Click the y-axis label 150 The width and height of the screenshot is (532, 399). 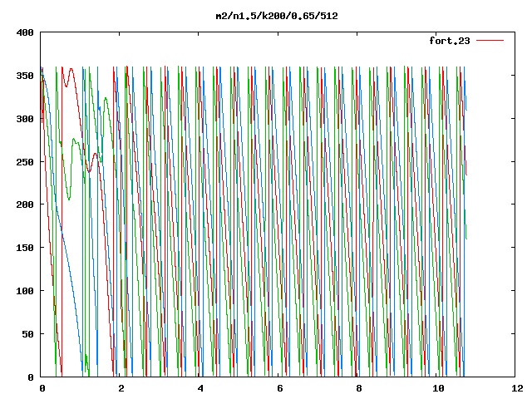point(25,248)
